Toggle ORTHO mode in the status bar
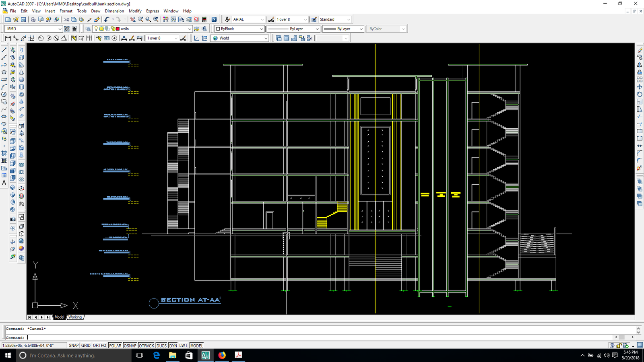Screen dimensions: 644x362 (99, 346)
